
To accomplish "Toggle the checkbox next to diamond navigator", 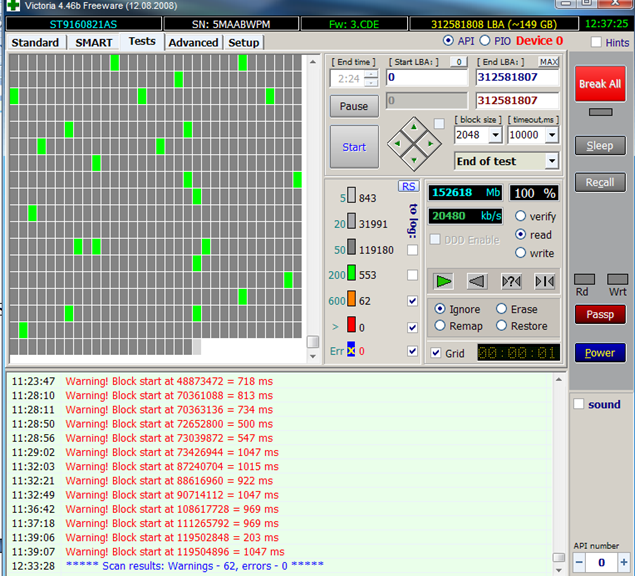I will [439, 123].
